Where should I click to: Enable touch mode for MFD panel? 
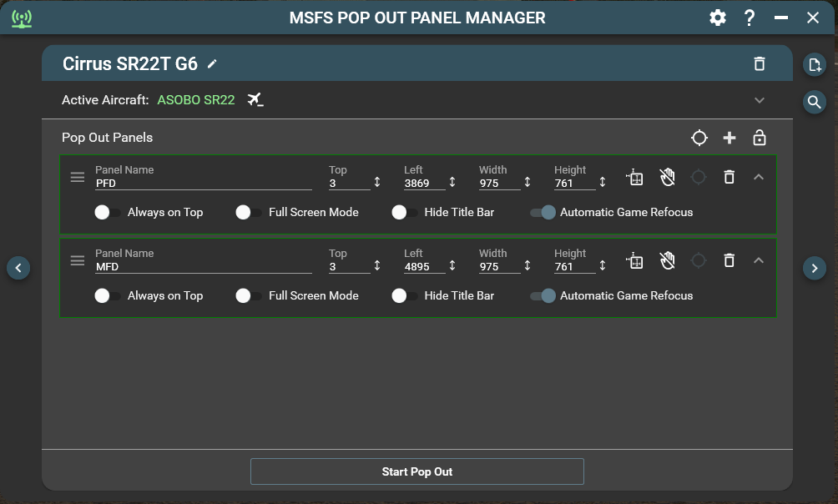pyautogui.click(x=667, y=260)
